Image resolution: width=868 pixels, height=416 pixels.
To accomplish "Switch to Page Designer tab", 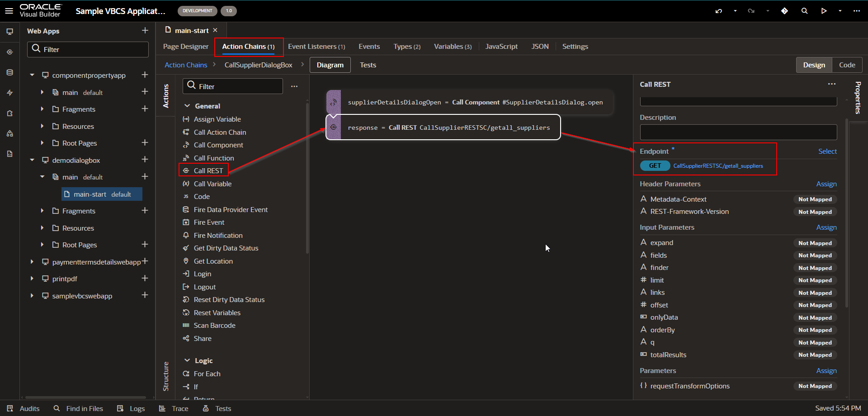I will [186, 47].
